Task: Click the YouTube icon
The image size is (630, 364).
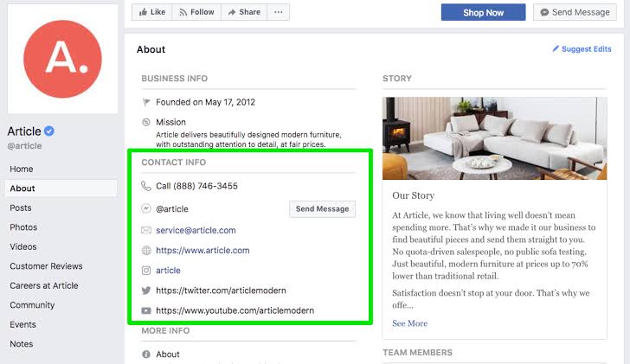Action: point(146,310)
